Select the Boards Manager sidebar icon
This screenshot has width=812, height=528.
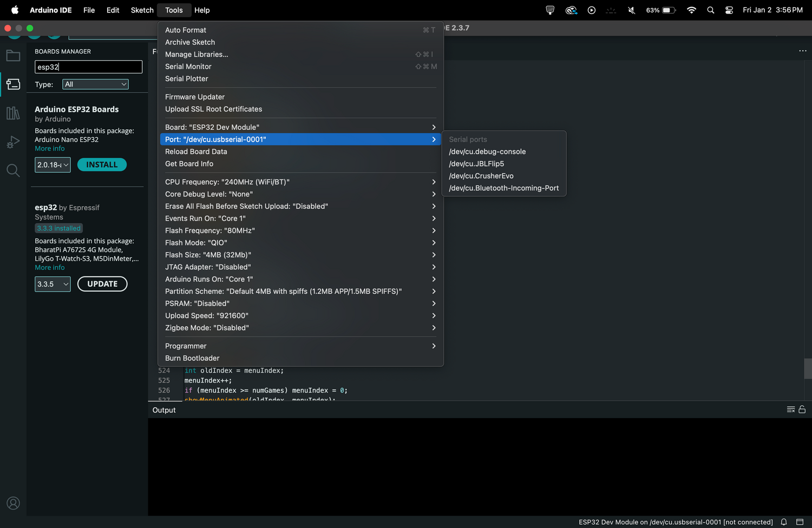click(x=13, y=84)
